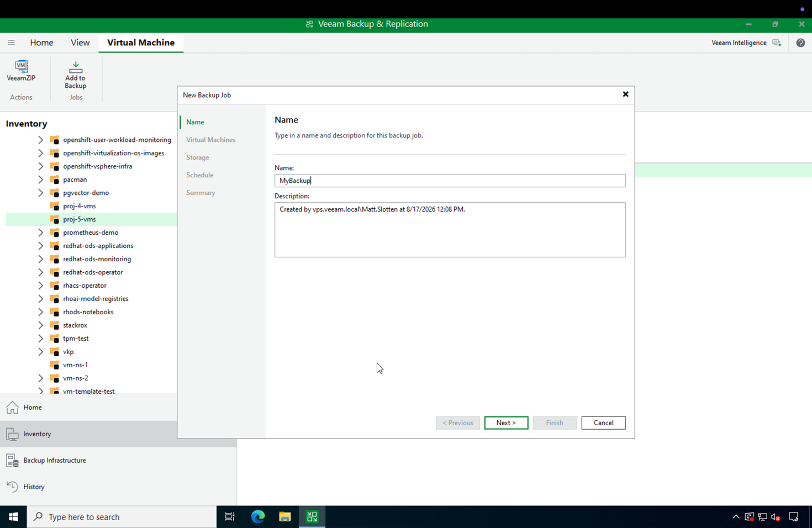Open the hamburger main menu

point(11,43)
